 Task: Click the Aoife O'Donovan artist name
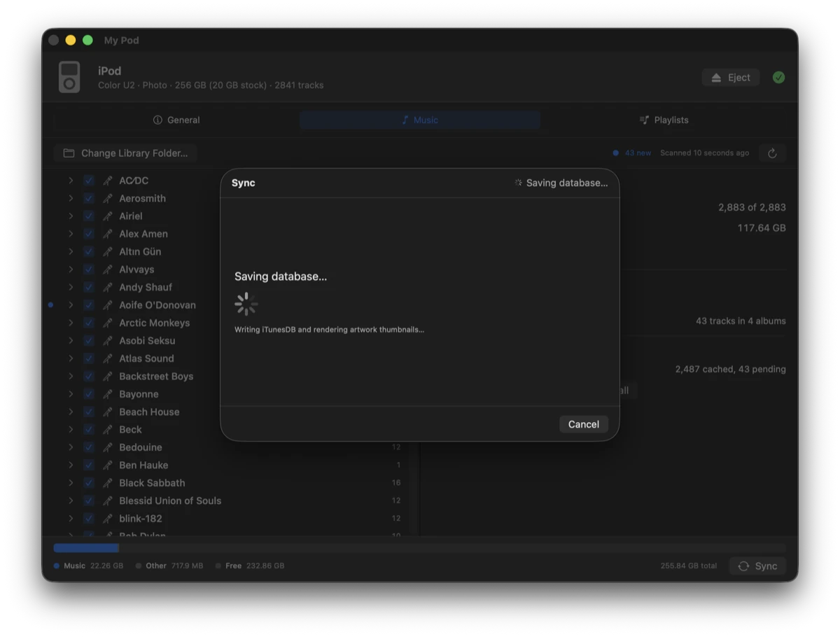point(157,305)
